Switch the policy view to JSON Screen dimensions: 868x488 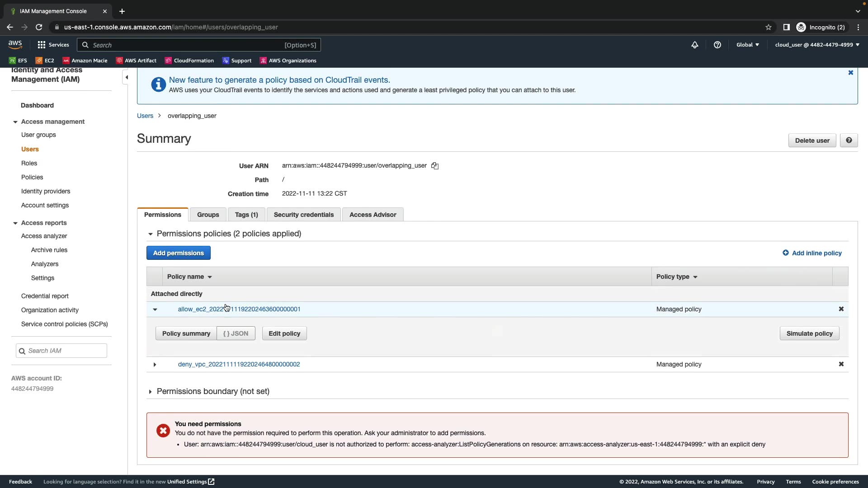(236, 333)
